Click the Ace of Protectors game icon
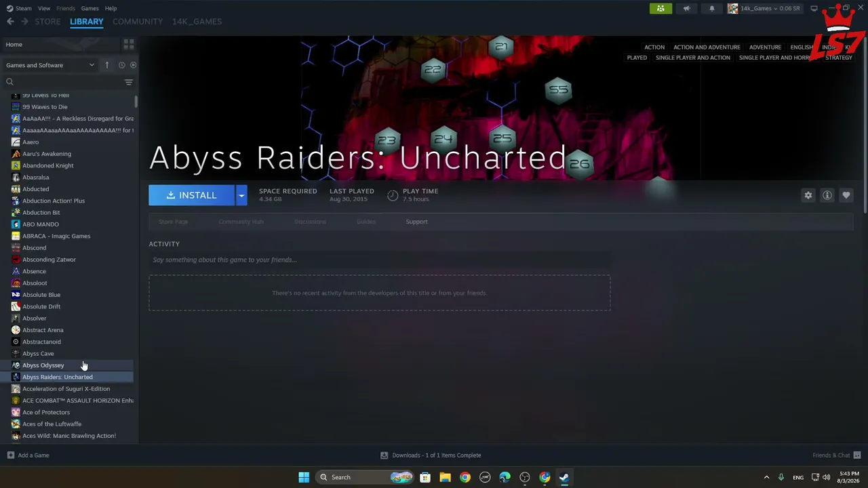Screen dimensions: 868x488 click(16, 412)
